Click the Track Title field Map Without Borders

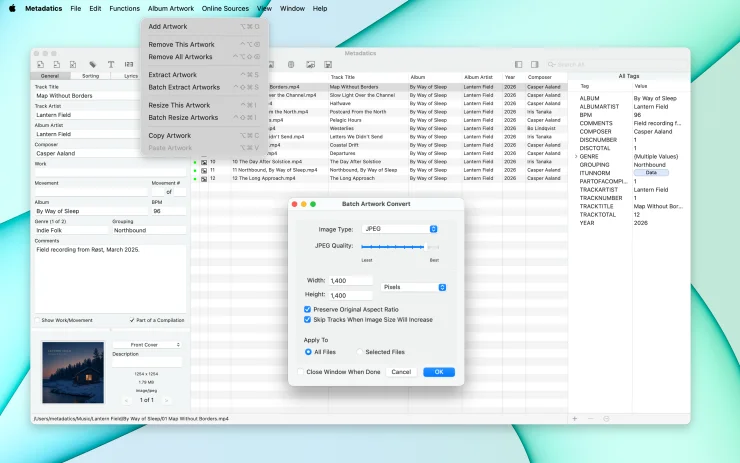pyautogui.click(x=87, y=96)
